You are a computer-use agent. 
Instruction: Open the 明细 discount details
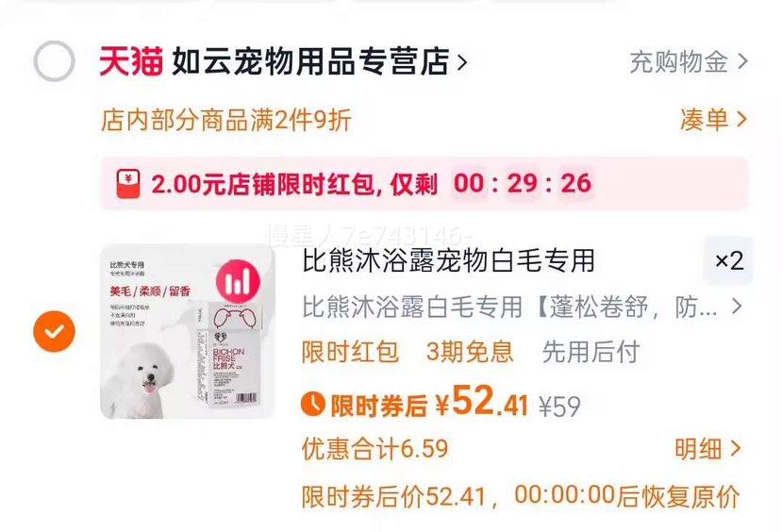(707, 449)
